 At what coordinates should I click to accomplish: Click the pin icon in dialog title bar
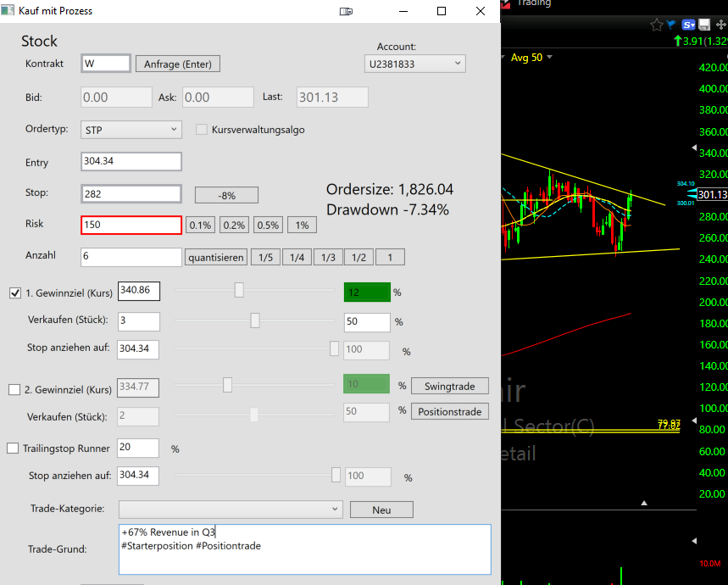346,11
